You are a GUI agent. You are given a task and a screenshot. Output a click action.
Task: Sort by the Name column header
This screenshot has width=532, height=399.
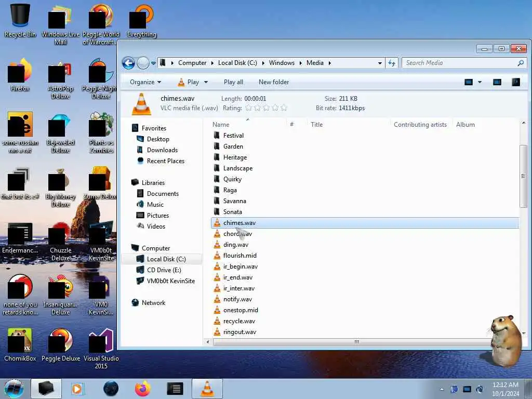tap(248, 125)
